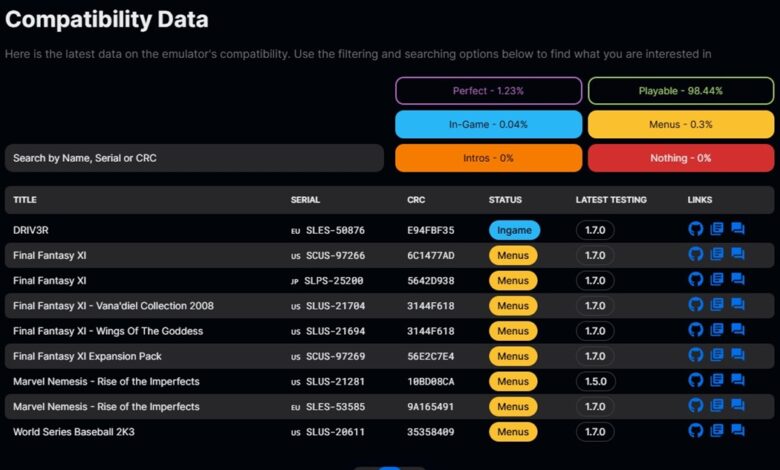This screenshot has height=470, width=780.
Task: Click the GitHub icon in the SLPS-25200 row
Action: [x=696, y=280]
